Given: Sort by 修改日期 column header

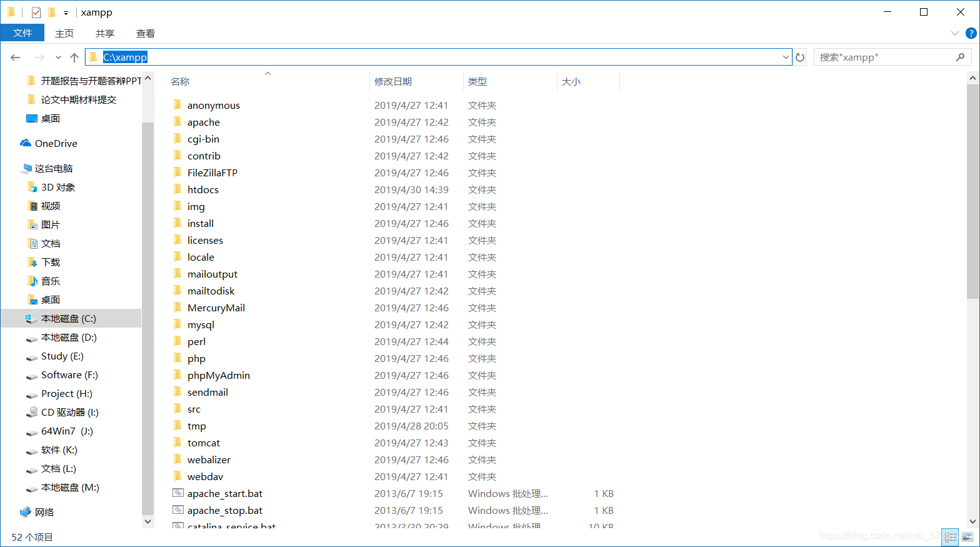Looking at the screenshot, I should pos(393,81).
